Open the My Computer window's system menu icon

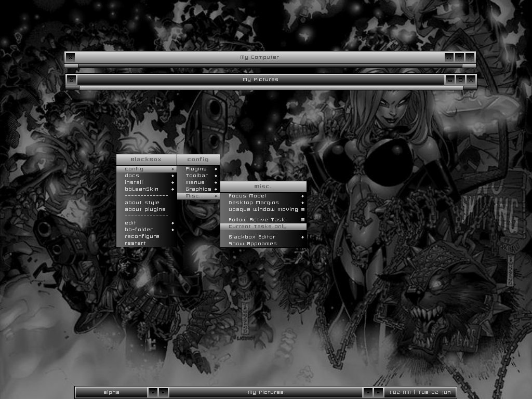tap(70, 57)
